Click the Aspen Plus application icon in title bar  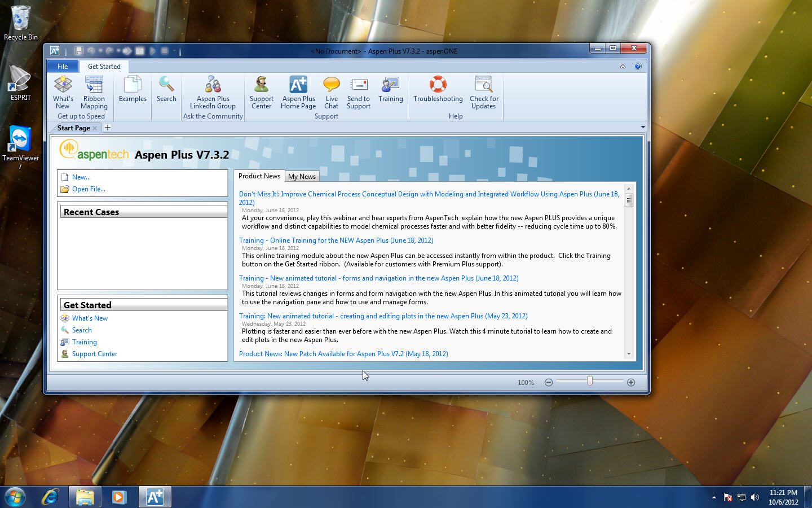55,51
